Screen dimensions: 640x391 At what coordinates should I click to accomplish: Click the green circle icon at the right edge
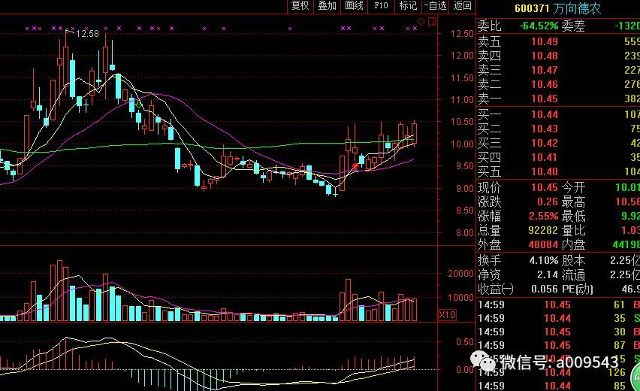pyautogui.click(x=636, y=376)
